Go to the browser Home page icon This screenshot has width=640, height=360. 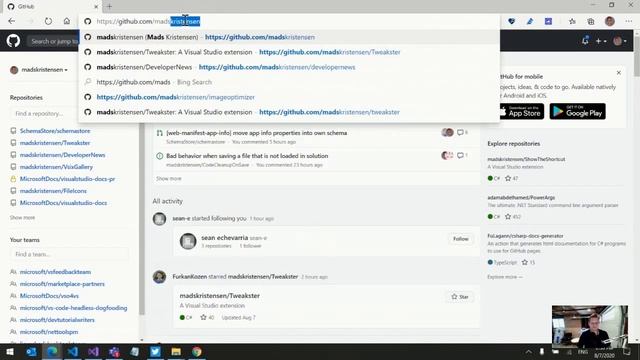(67, 21)
